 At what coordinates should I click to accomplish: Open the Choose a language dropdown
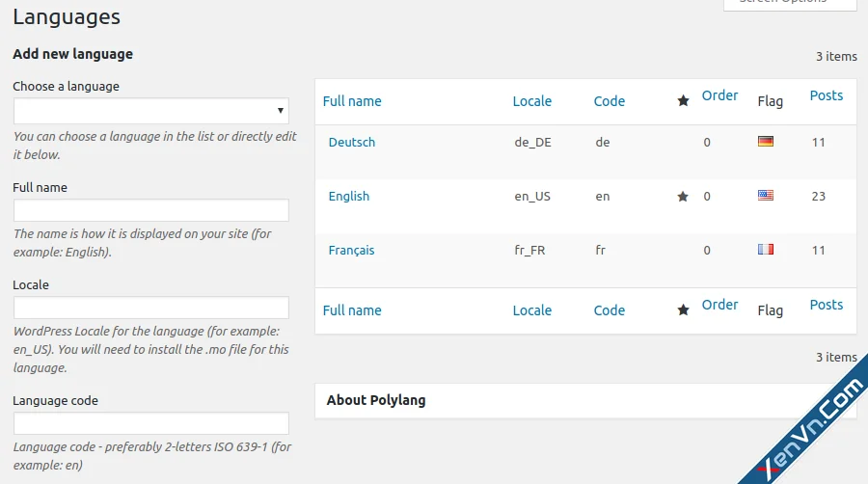click(x=151, y=111)
